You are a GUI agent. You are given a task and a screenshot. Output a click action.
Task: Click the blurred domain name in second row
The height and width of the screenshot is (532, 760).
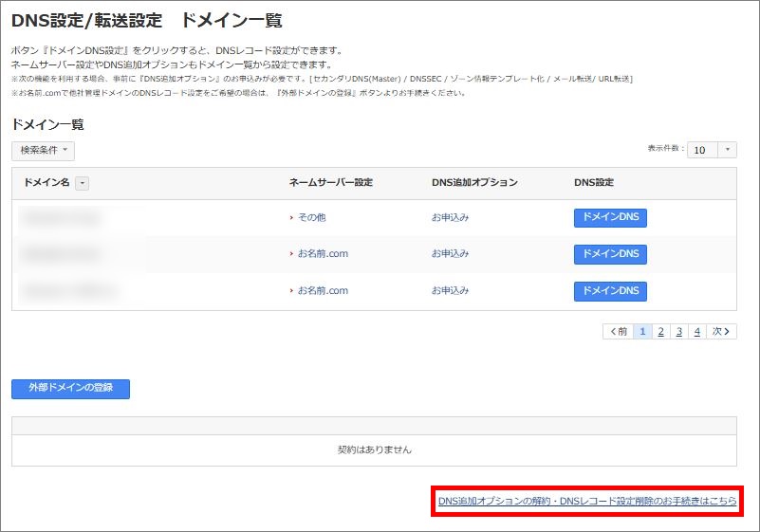point(60,254)
